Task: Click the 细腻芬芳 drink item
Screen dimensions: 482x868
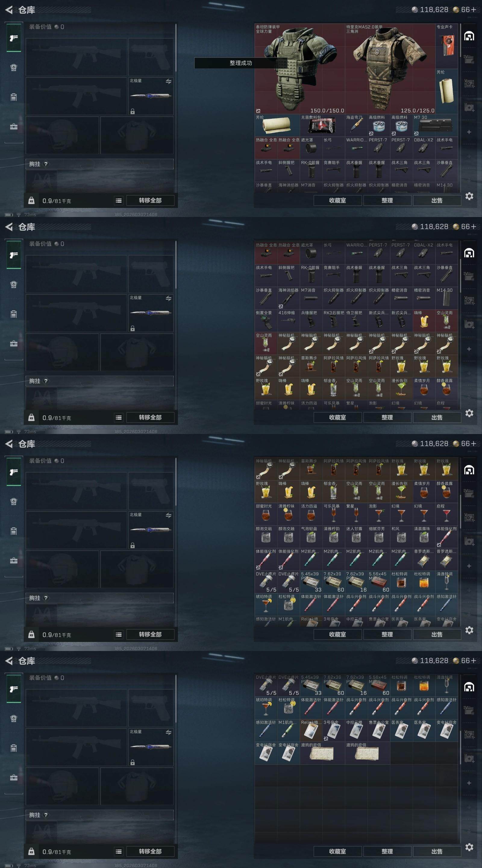Action: click(x=379, y=537)
